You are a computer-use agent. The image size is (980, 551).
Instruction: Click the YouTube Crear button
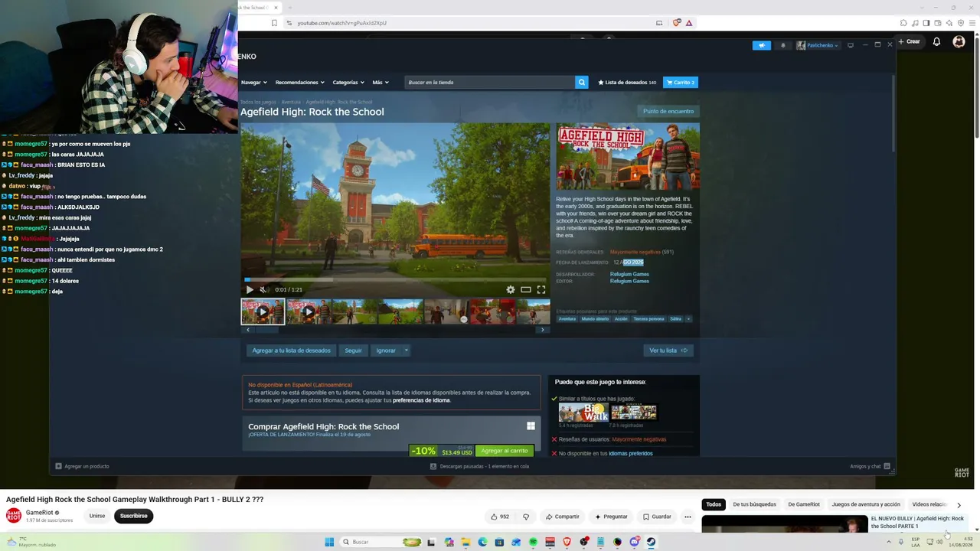coord(909,41)
